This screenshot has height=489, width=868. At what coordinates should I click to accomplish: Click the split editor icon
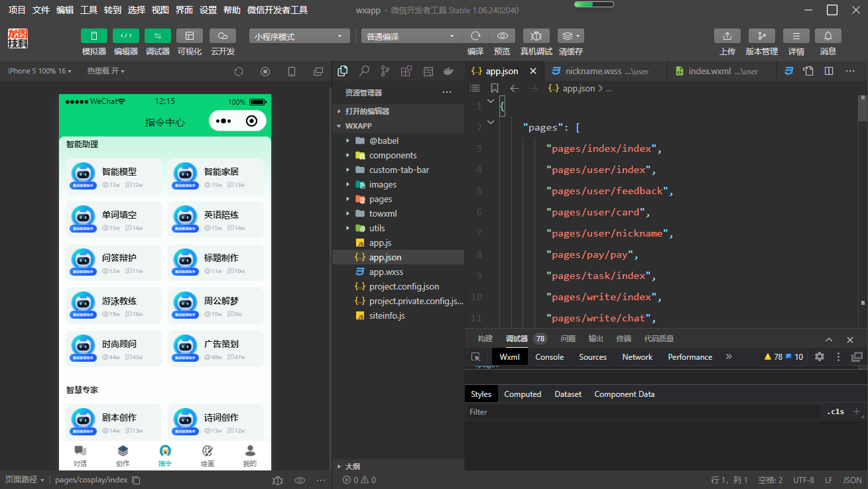[x=829, y=71]
